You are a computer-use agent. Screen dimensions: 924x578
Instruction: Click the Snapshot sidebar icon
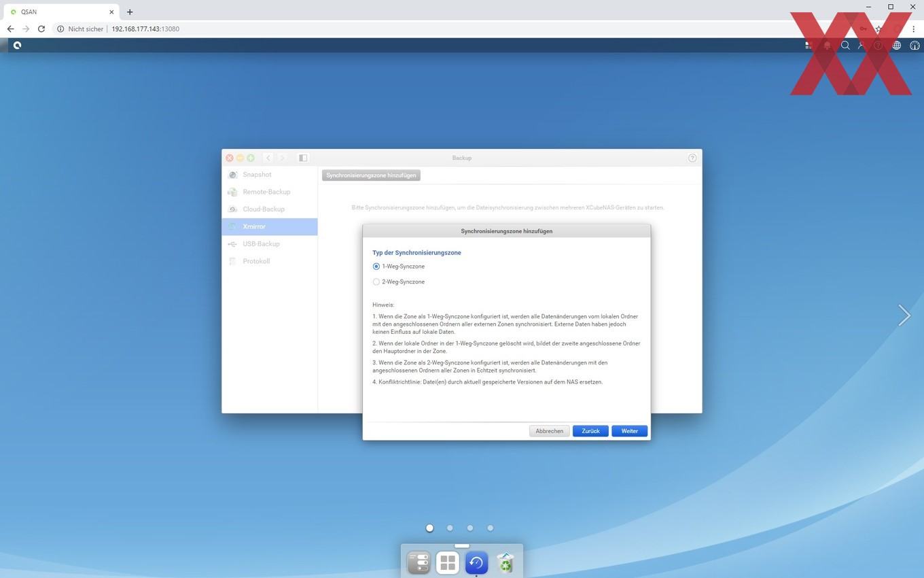[232, 175]
